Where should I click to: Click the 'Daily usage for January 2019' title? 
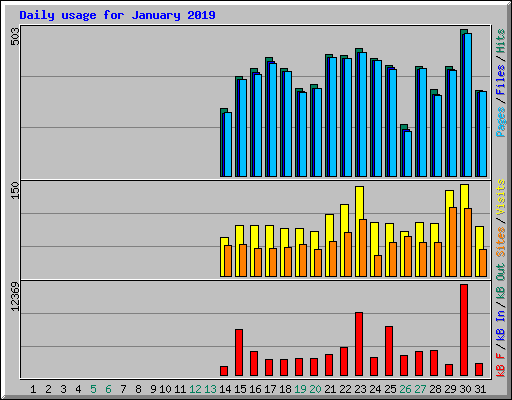117,15
